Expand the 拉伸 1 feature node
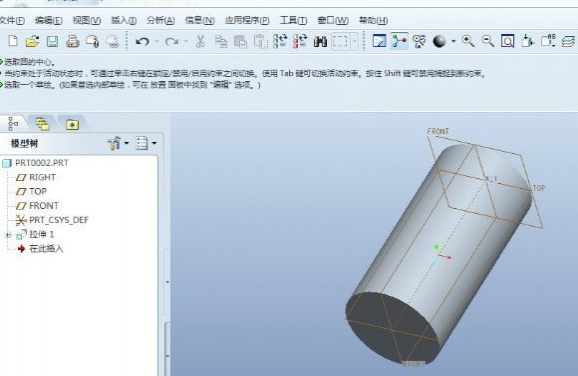 point(8,235)
